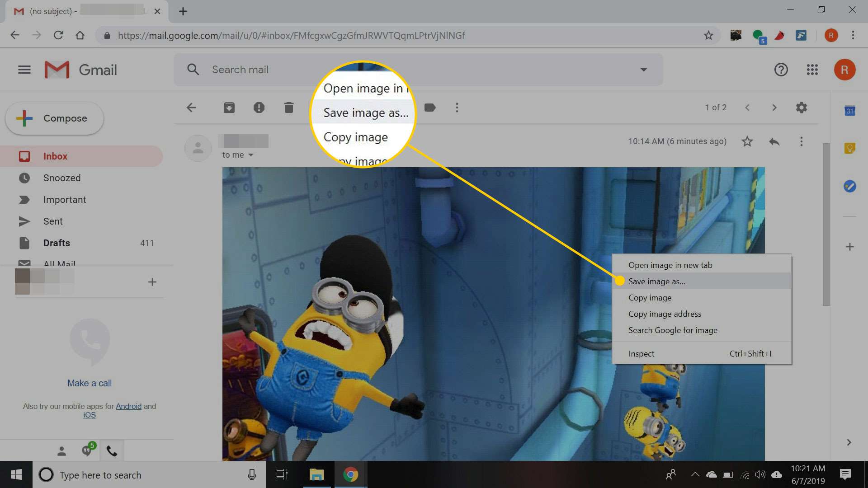Viewport: 868px width, 488px height.
Task: Archive this email
Action: (x=229, y=108)
